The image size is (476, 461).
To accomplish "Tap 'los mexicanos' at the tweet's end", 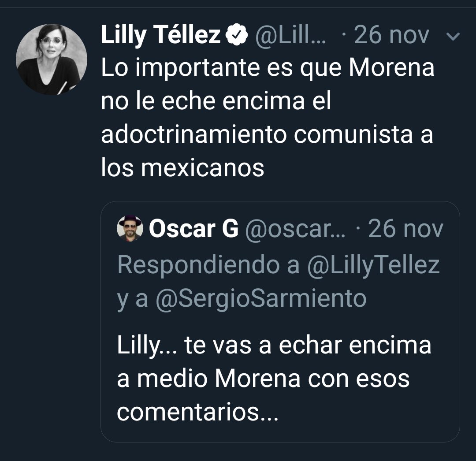I will [182, 168].
